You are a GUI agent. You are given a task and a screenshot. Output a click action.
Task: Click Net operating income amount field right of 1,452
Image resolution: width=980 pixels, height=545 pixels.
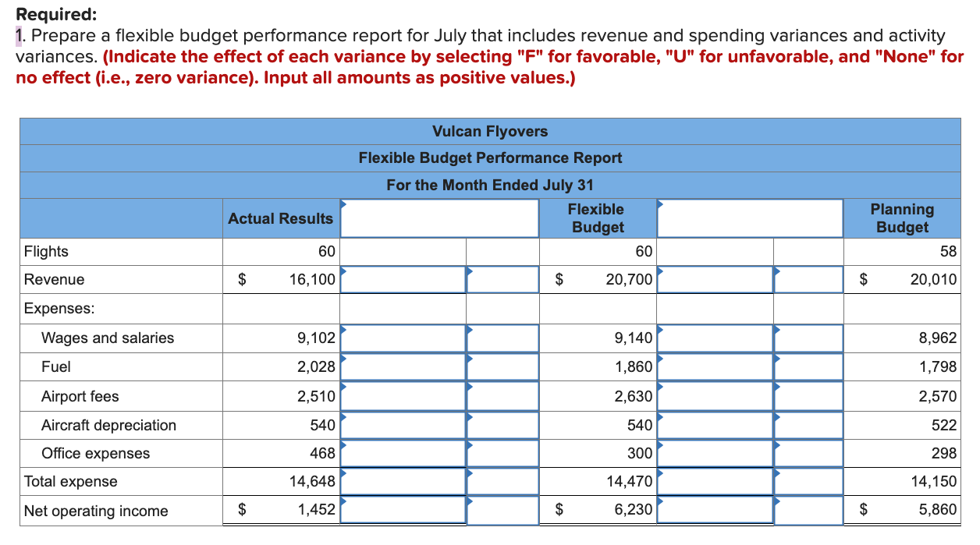403,511
